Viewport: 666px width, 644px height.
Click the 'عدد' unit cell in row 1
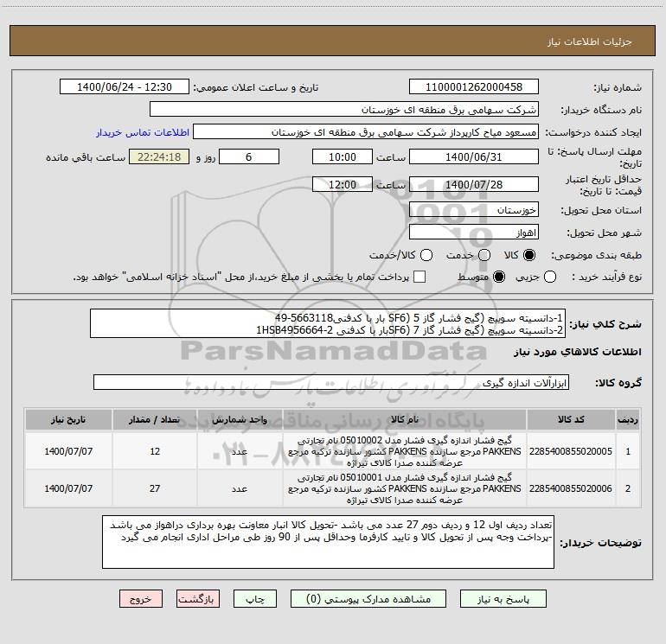pos(240,451)
